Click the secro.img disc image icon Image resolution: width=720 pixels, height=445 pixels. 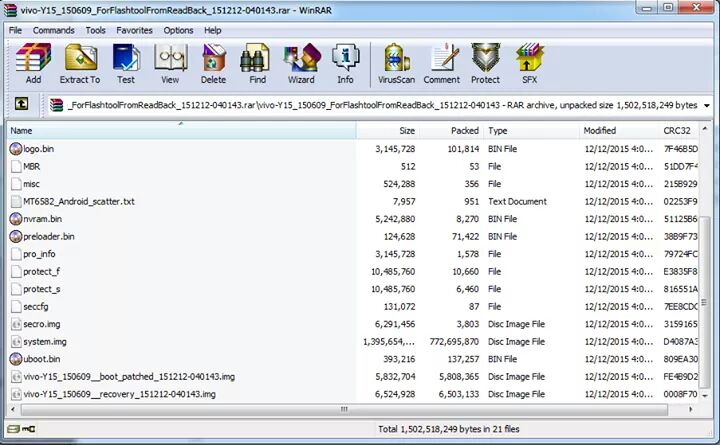16,324
